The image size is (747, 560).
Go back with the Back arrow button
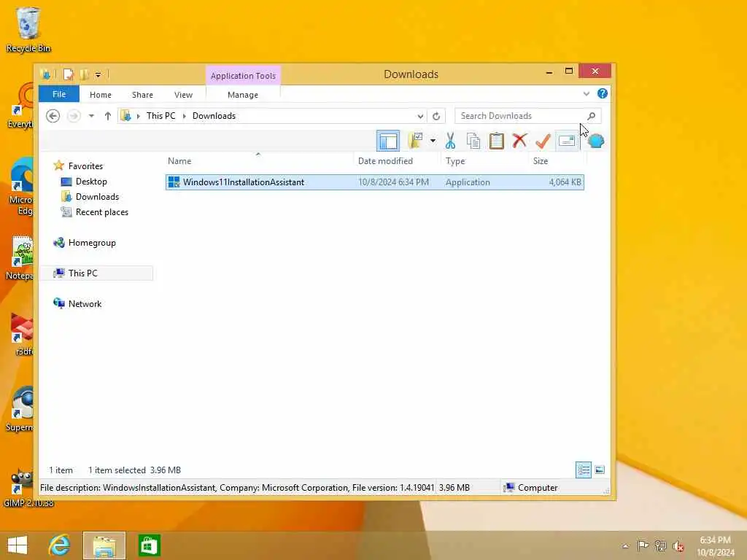coord(53,116)
